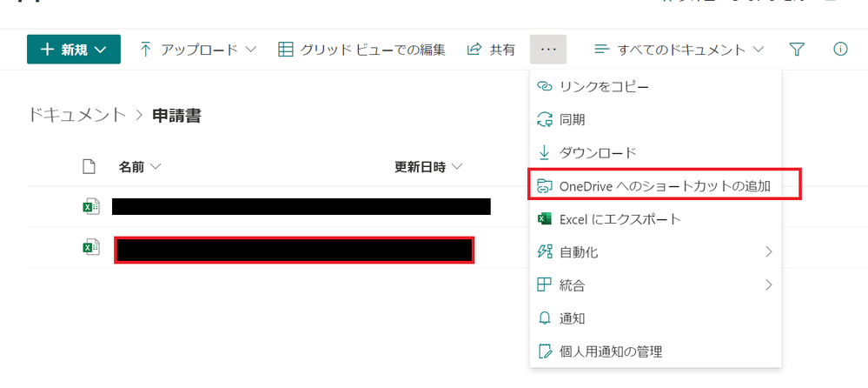Select ダウンロード menu item

coord(655,152)
